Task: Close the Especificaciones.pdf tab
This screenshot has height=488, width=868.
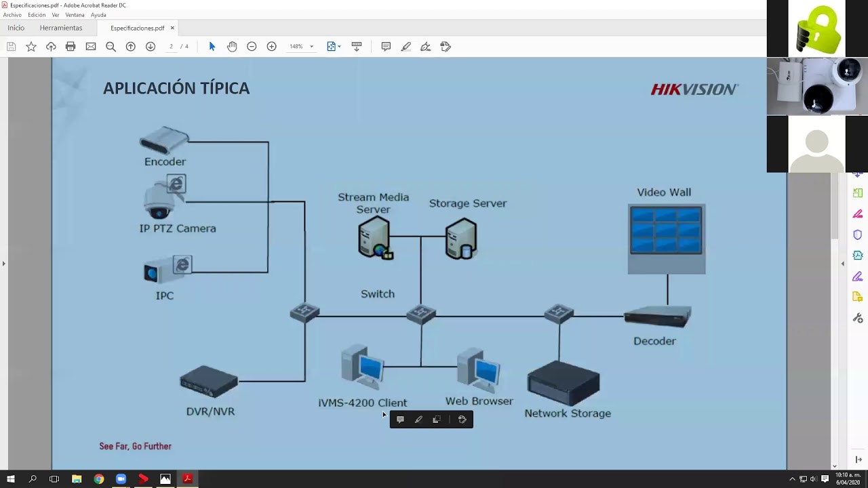Action: pos(172,28)
